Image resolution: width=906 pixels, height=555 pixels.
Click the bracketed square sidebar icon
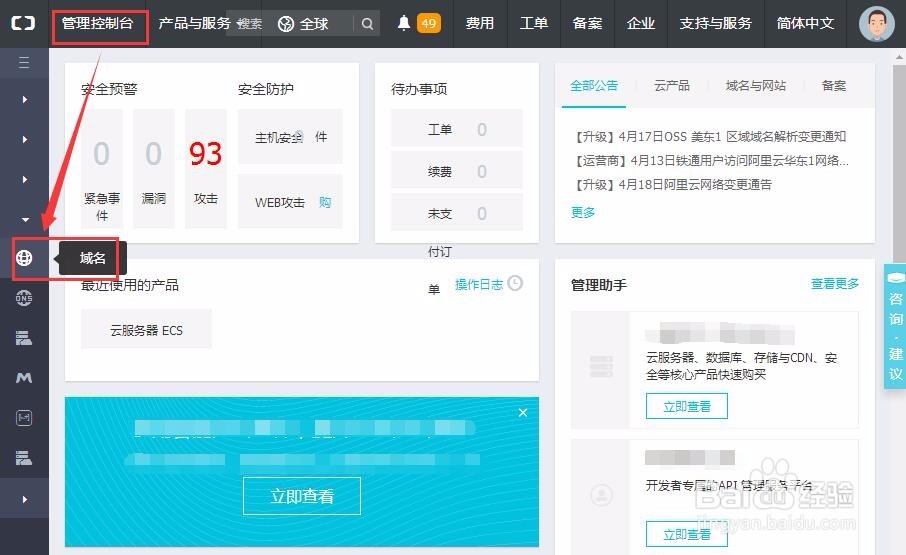(24, 418)
